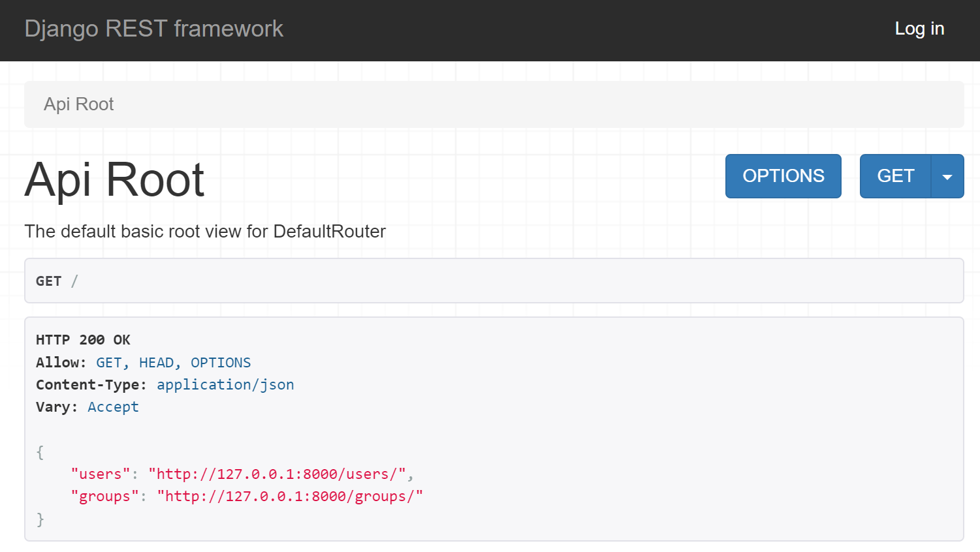Click the Django REST framework brand link

coord(153,29)
